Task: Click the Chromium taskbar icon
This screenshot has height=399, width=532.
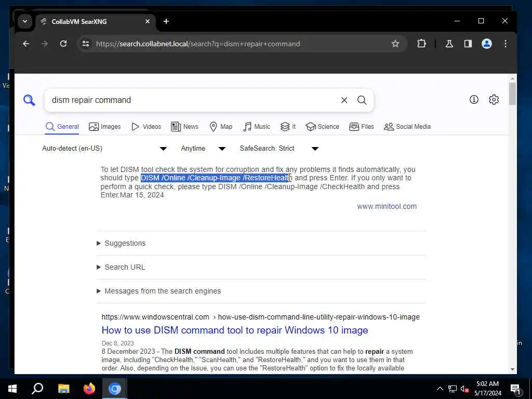Action: [115, 389]
